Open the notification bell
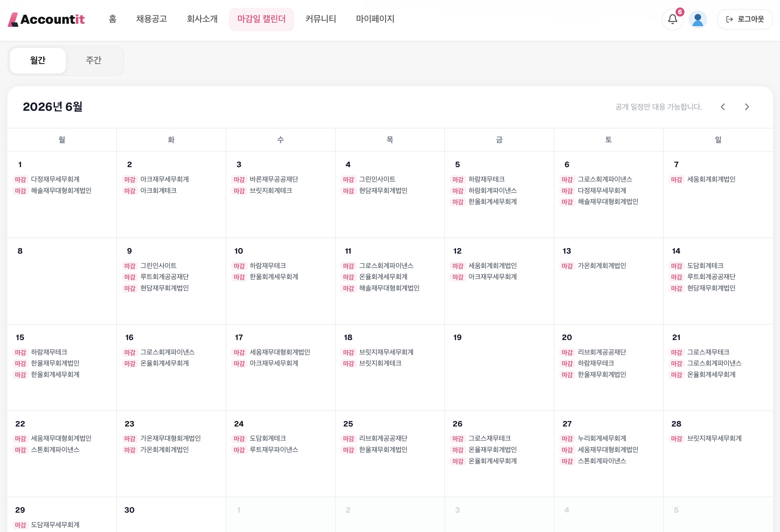Screen dimensions: 780x532 point(672,19)
